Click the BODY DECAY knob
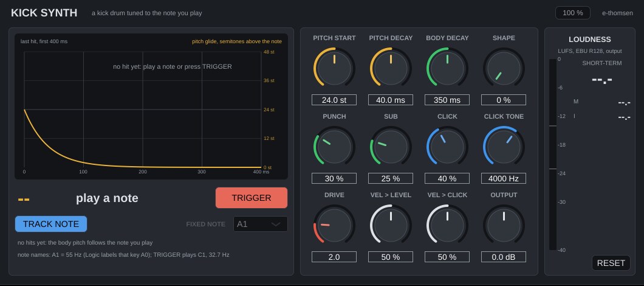 coord(447,68)
